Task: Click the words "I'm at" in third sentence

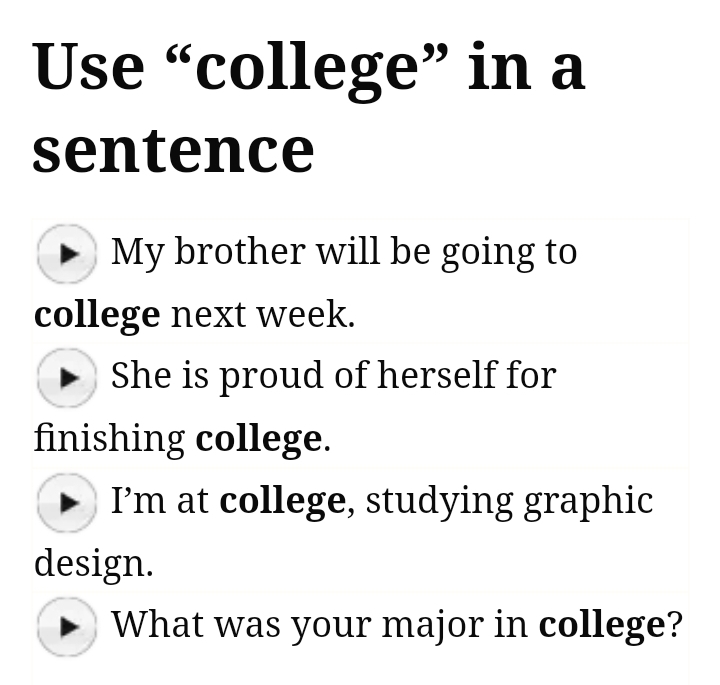Action: point(160,500)
